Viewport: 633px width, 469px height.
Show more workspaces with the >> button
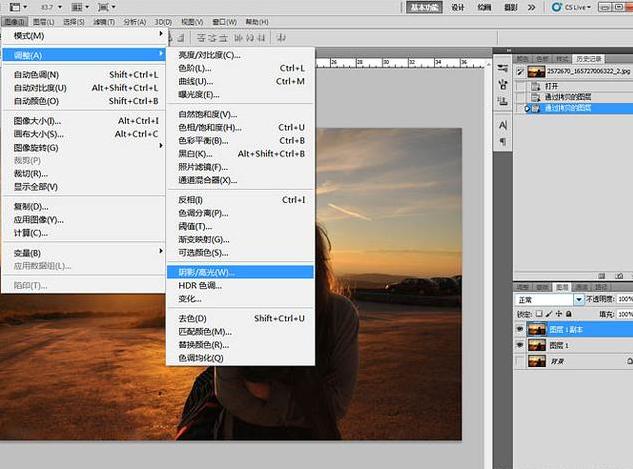point(532,7)
